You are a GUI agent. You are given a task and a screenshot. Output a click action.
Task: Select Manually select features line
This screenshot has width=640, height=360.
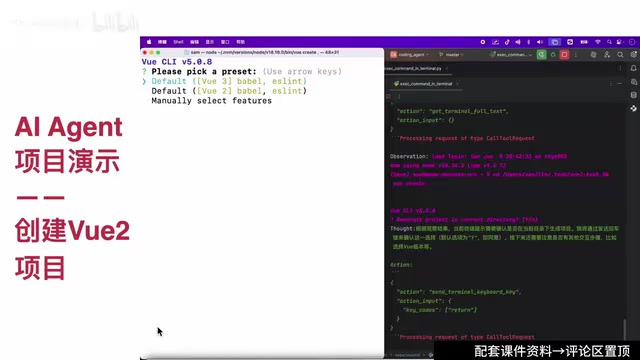coord(211,101)
